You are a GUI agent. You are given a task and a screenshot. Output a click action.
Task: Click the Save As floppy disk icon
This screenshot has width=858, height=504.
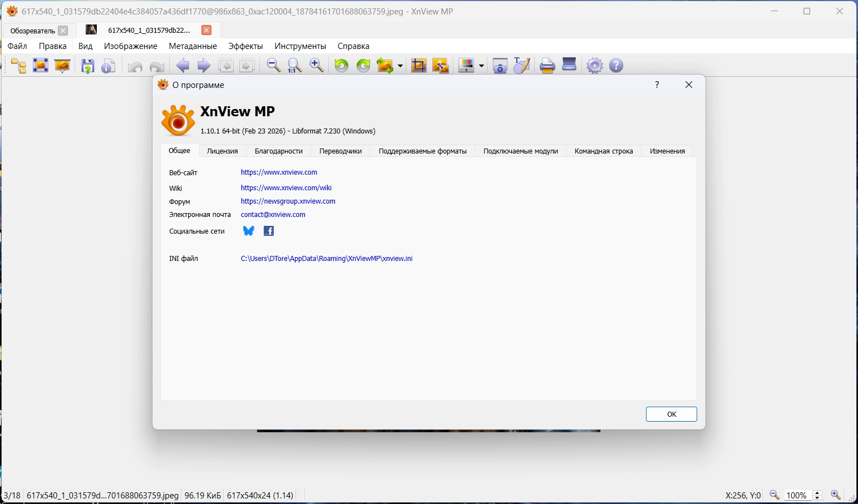(x=87, y=66)
